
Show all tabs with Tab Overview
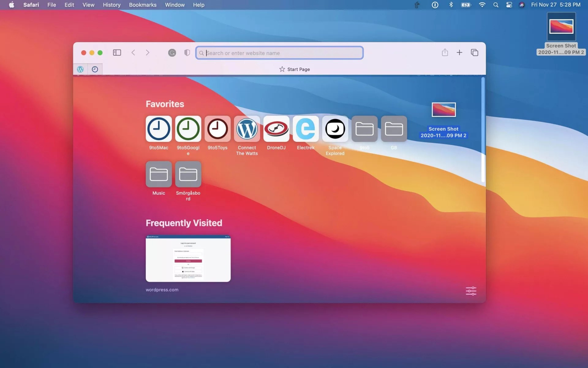(474, 52)
